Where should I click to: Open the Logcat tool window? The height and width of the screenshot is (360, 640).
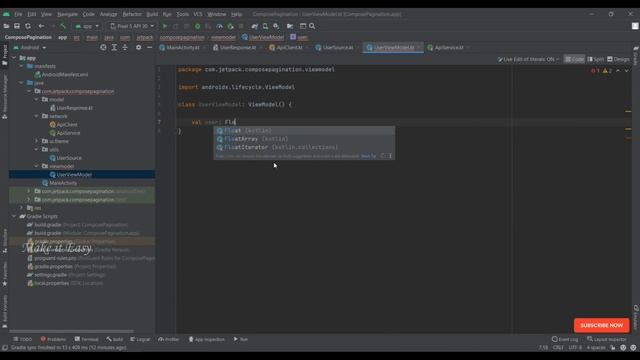click(x=140, y=339)
